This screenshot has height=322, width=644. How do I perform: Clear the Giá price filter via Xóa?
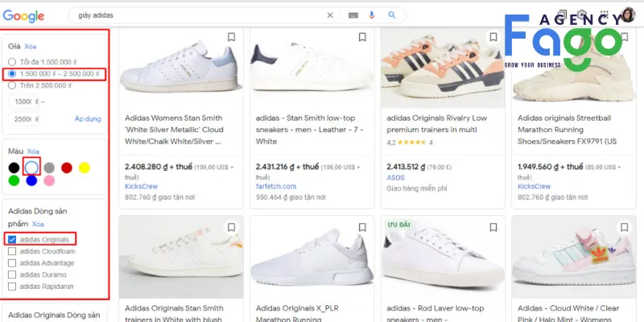pyautogui.click(x=30, y=47)
